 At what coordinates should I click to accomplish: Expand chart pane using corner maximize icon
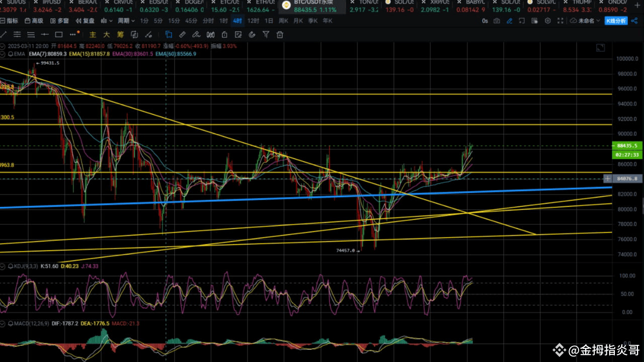pos(600,48)
